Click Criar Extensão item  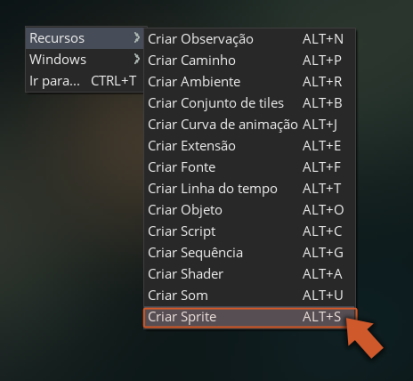[250, 146]
